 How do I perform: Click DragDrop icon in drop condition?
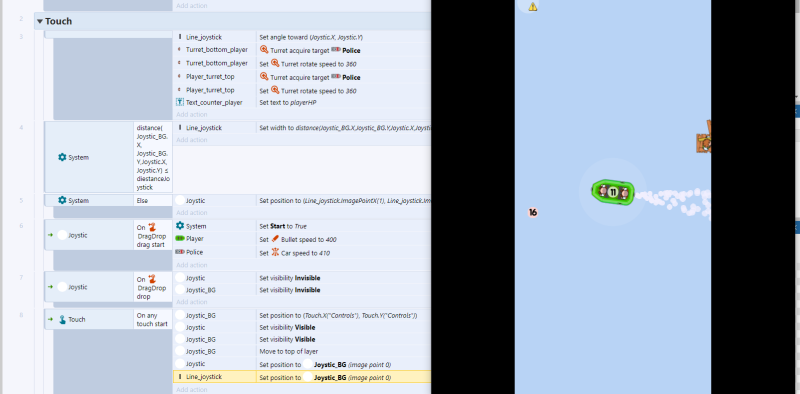point(152,279)
